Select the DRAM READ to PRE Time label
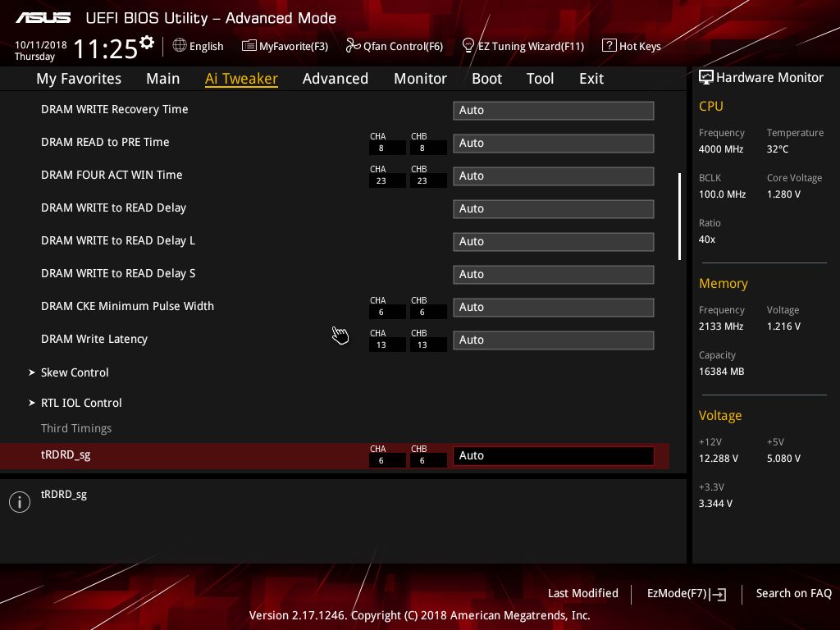This screenshot has width=840, height=630. point(105,142)
